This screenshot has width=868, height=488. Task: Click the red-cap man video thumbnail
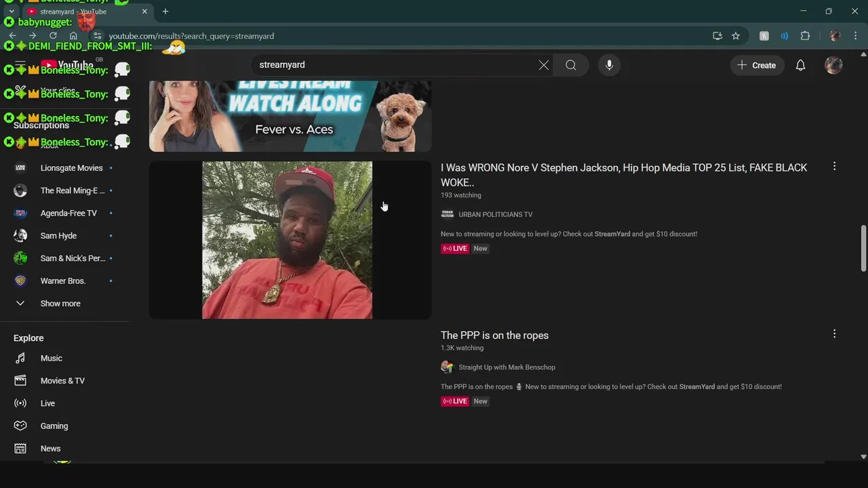[290, 240]
